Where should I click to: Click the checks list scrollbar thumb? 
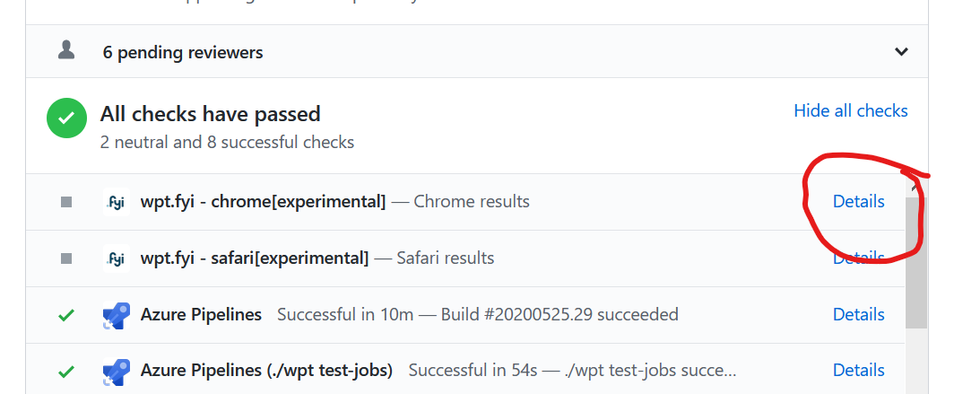click(915, 260)
